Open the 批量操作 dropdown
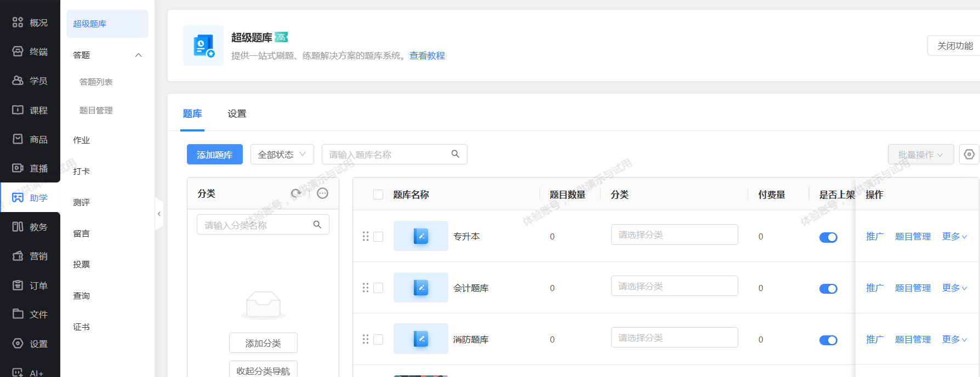The image size is (980, 377). pyautogui.click(x=921, y=155)
